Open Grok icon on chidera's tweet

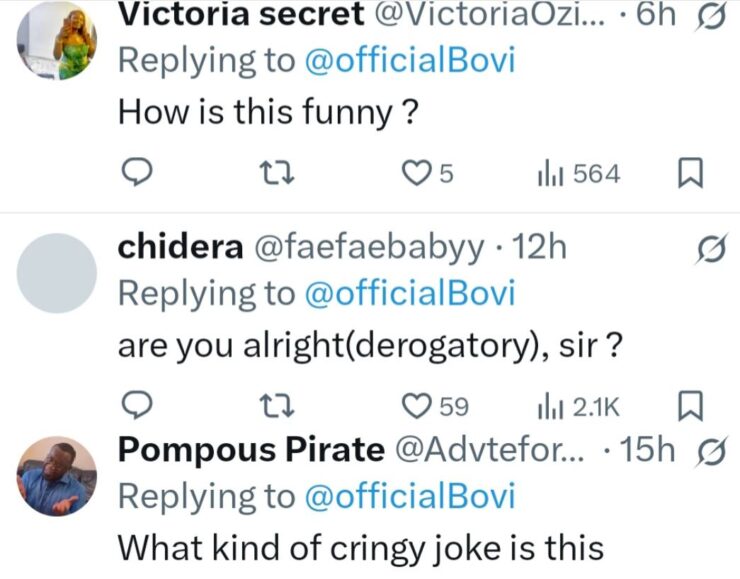point(708,251)
